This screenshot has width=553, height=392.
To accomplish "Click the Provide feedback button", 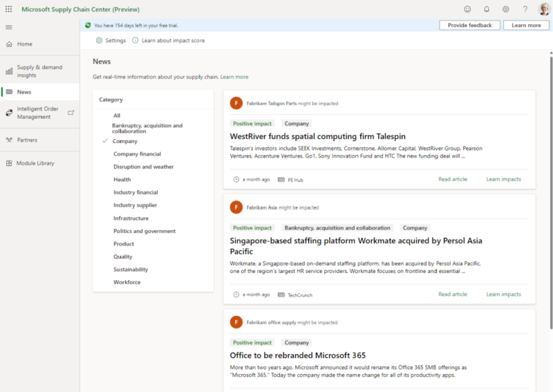I will pyautogui.click(x=469, y=25).
